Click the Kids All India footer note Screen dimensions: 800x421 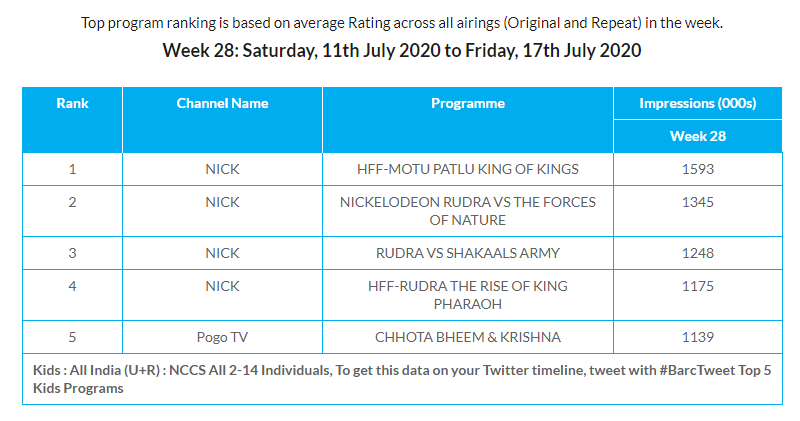tap(399, 379)
